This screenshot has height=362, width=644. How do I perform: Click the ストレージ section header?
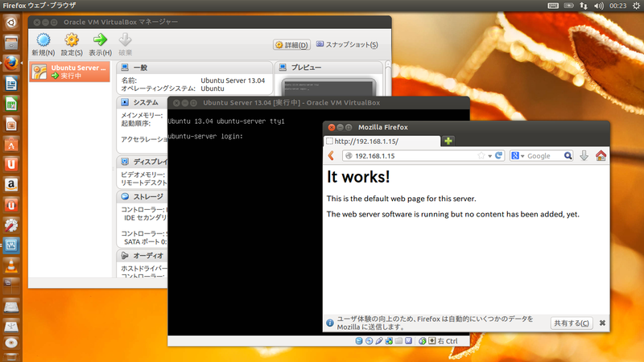coord(142,196)
